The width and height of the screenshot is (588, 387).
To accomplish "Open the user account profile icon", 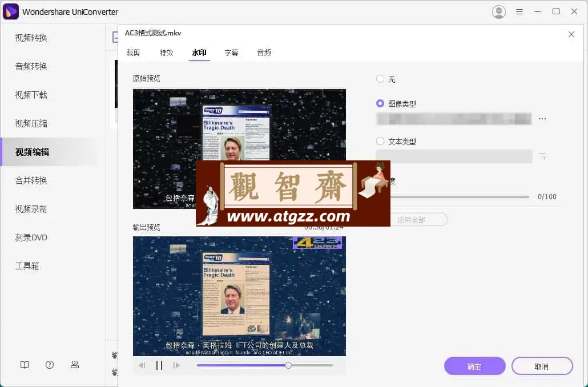I will coord(499,12).
